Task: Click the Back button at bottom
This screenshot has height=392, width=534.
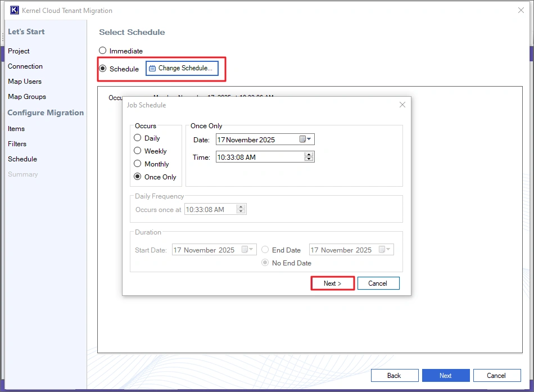Action: click(x=395, y=375)
